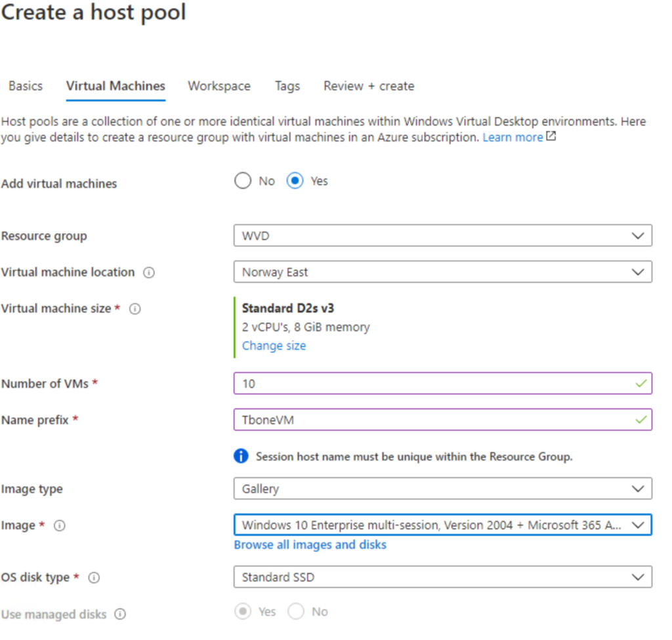Click the Change size link
Screen dimensions: 672x640
pos(274,346)
